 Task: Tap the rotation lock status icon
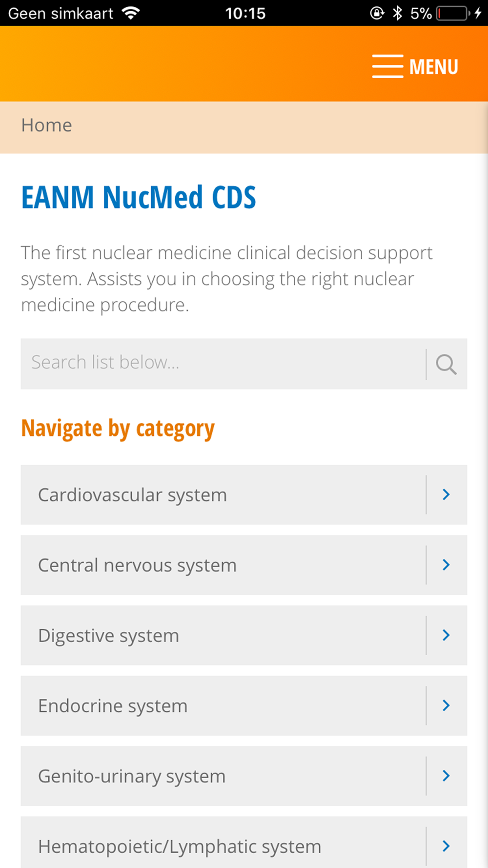coord(377,13)
